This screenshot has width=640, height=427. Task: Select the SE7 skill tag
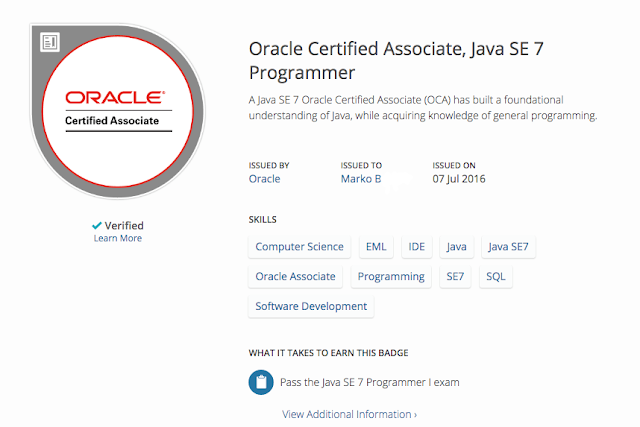[455, 276]
